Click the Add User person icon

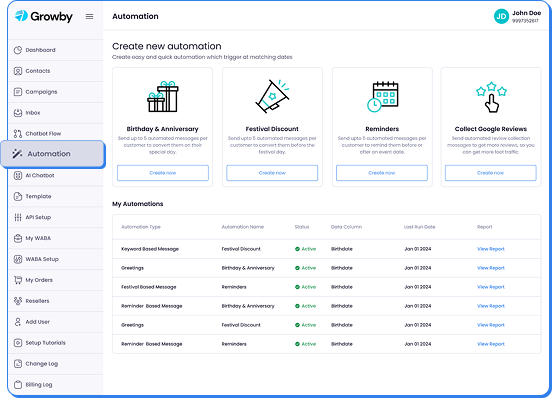pyautogui.click(x=18, y=322)
